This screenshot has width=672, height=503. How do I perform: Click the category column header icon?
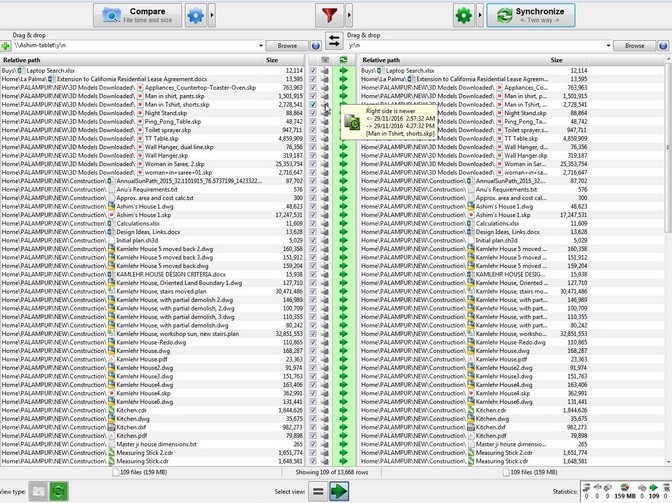point(325,60)
